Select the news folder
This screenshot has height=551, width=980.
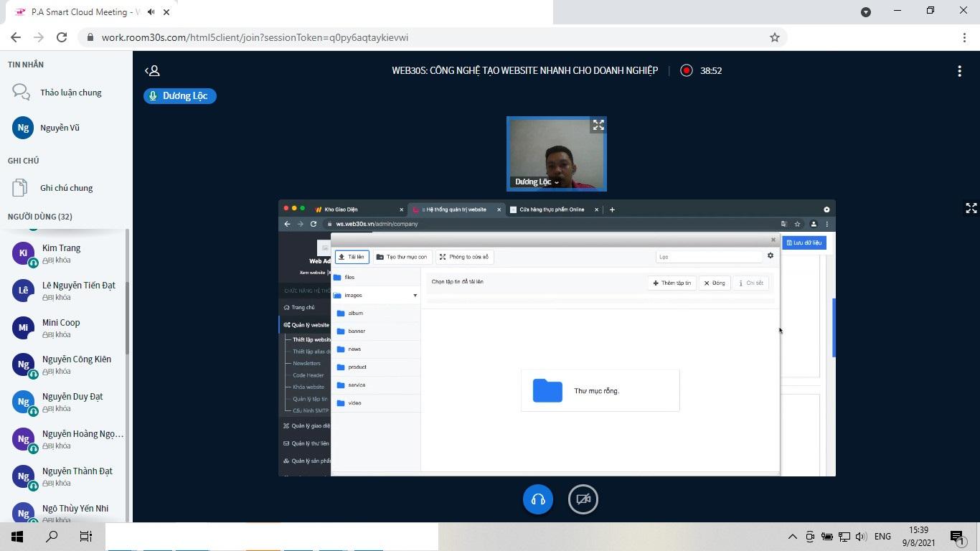376,349
